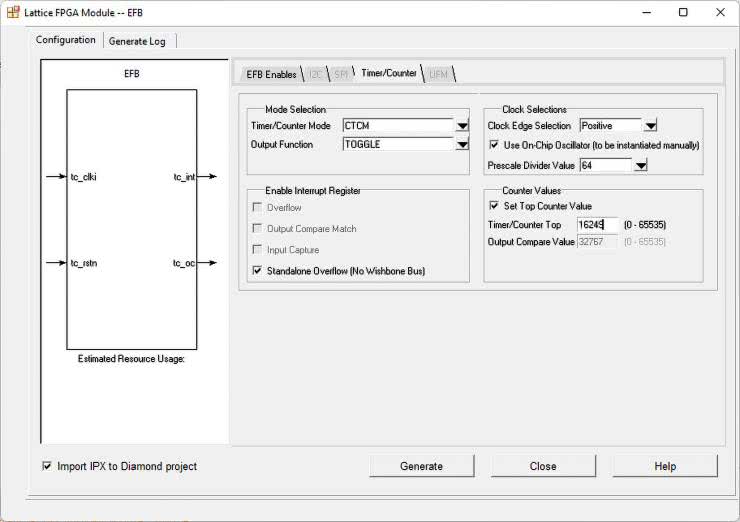This screenshot has height=522, width=740.
Task: Toggle Use On-Chip Oscillator checkbox
Action: point(494,145)
